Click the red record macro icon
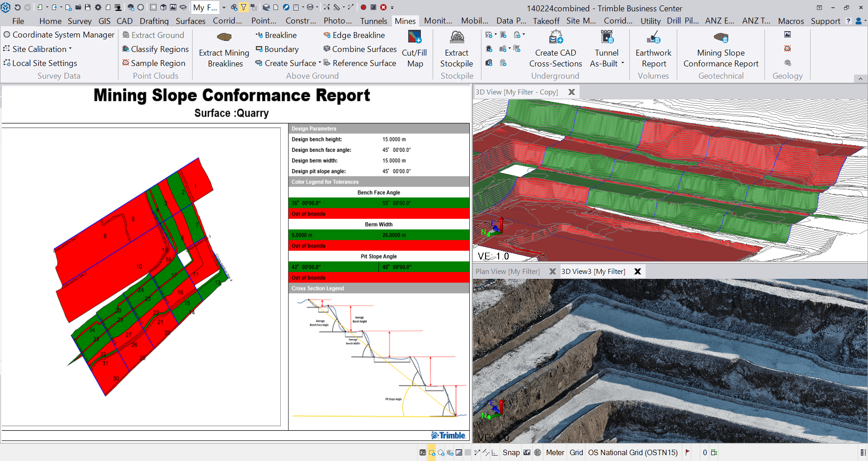868x461 pixels. [363, 7]
